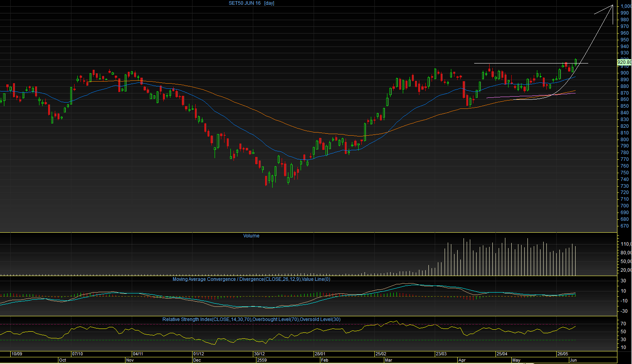Click the 50,00 volume axis label
The image size is (632, 364).
(x=626, y=262)
